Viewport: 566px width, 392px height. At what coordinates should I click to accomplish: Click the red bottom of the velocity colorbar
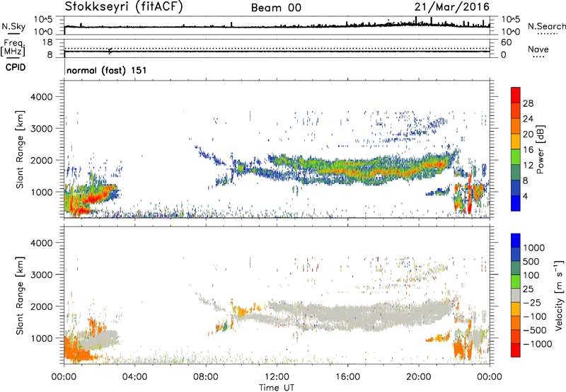click(x=516, y=350)
